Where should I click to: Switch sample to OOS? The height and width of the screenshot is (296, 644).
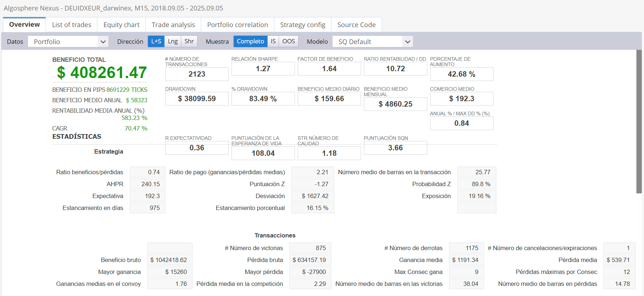(288, 41)
